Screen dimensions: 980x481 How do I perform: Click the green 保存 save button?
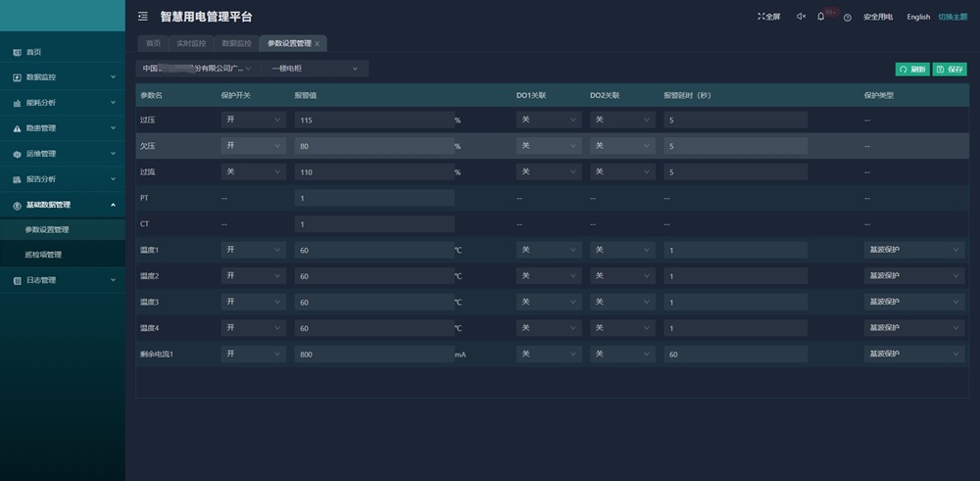(x=950, y=70)
